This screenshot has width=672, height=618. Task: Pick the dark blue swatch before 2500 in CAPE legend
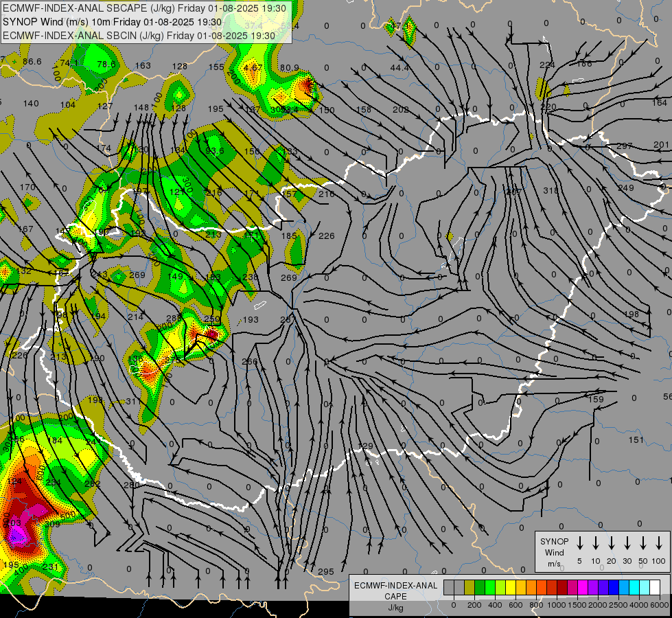tap(613, 588)
